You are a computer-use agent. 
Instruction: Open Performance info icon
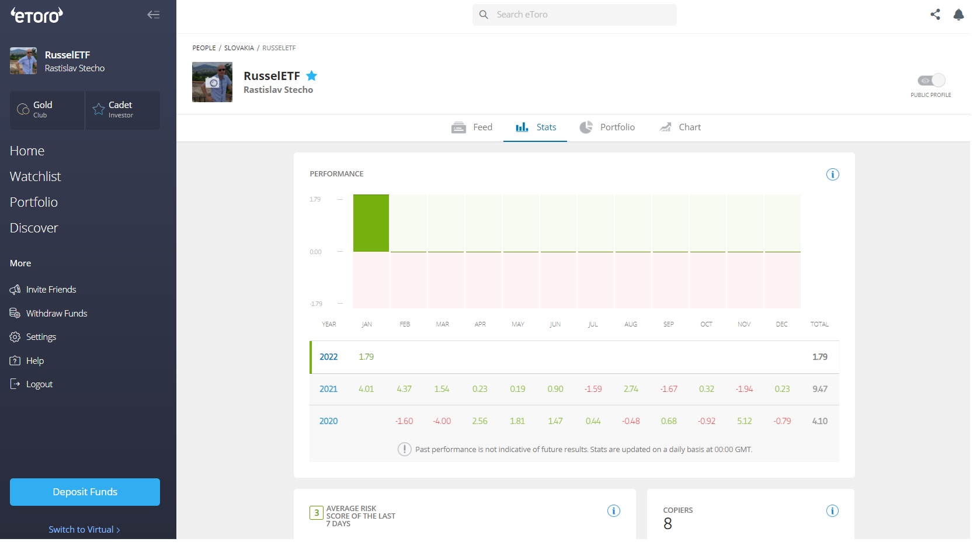click(833, 174)
